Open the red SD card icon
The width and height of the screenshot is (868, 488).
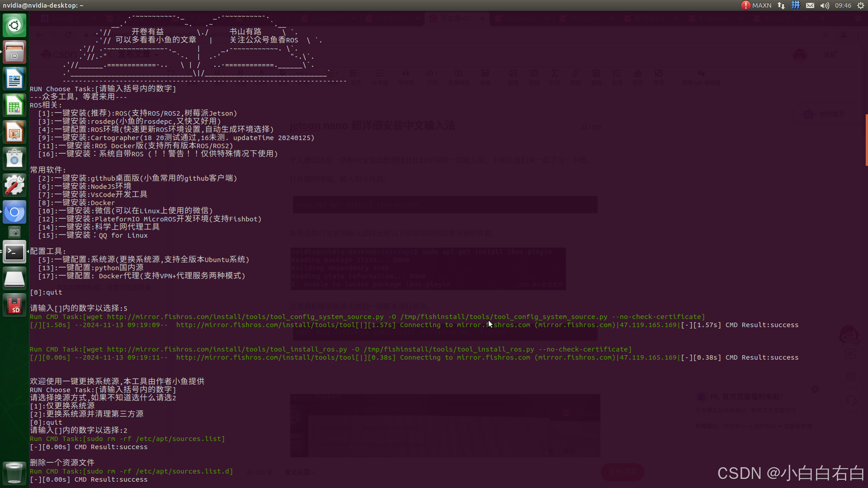pos(14,305)
